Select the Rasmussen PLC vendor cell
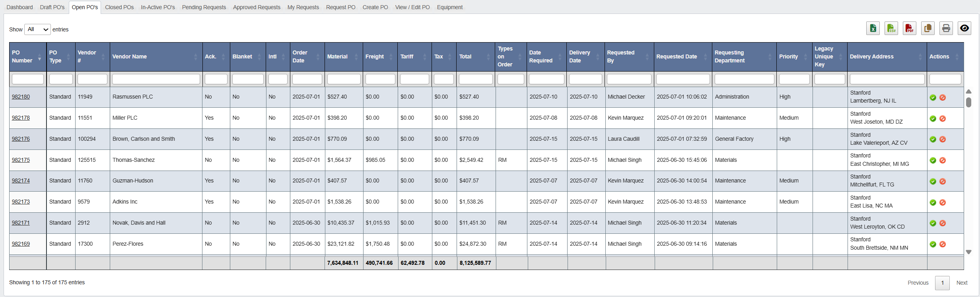Viewport: 980px width, 297px height. pyautogui.click(x=156, y=97)
